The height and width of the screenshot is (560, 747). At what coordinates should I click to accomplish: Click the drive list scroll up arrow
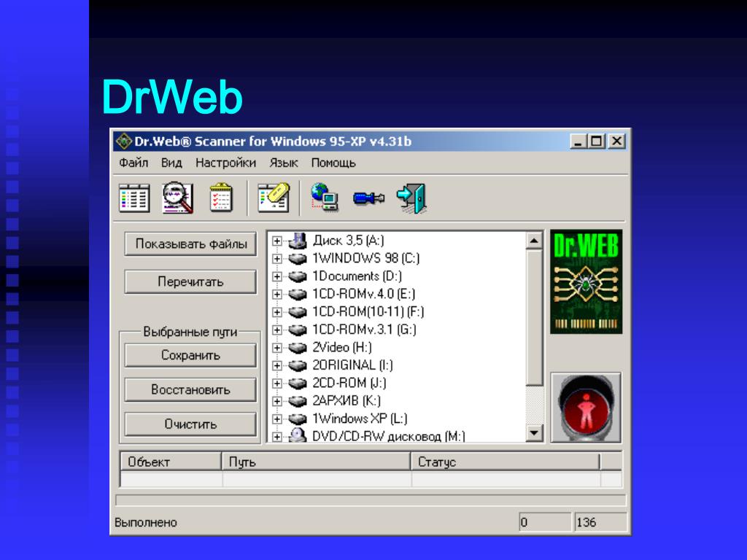(x=534, y=241)
